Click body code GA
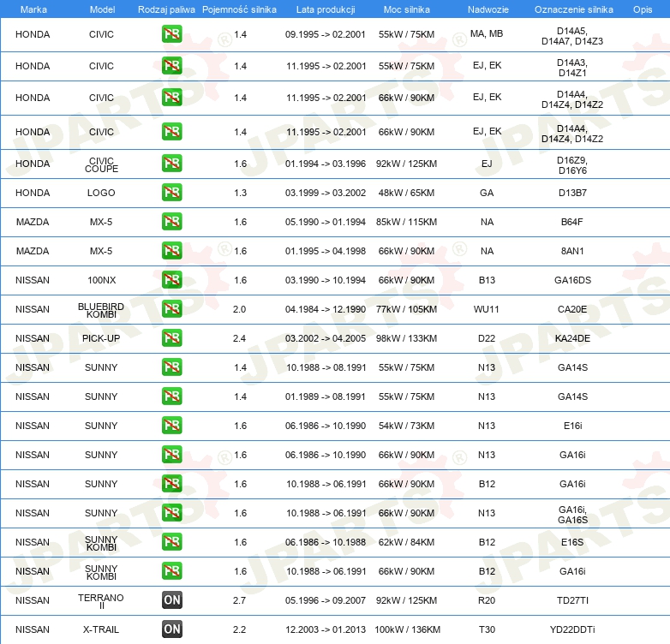 (x=487, y=193)
